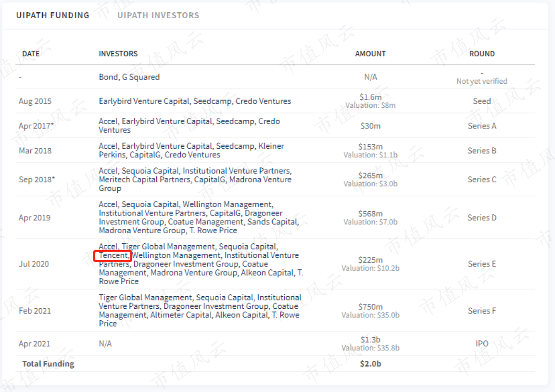Screen dimensions: 555x392
Task: Select the Apr 2021 date cell
Action: [34, 343]
